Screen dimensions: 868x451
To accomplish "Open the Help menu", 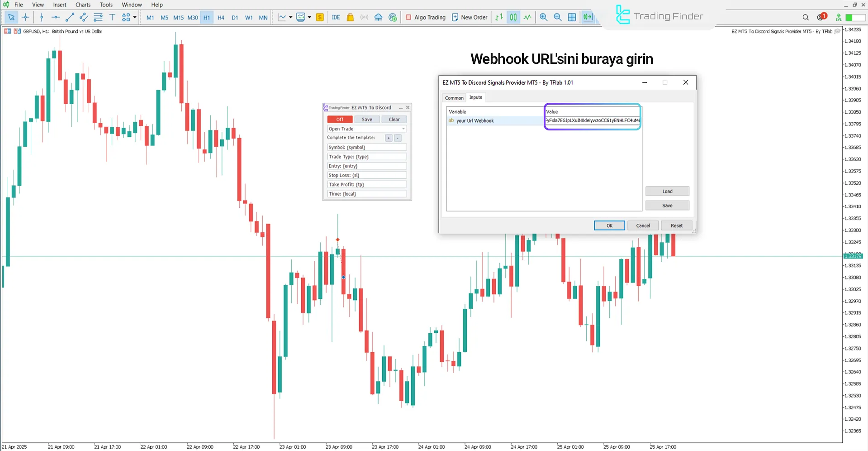I will [157, 5].
